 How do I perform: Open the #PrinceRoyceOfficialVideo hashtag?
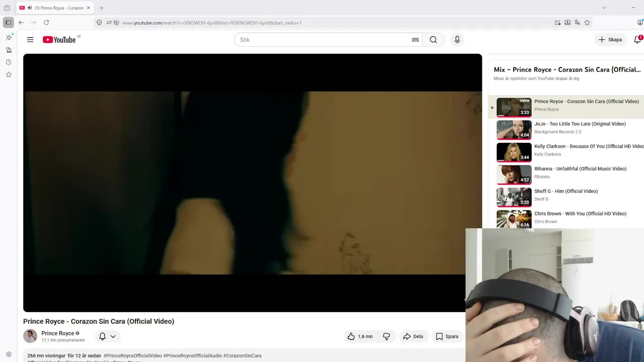[133, 355]
